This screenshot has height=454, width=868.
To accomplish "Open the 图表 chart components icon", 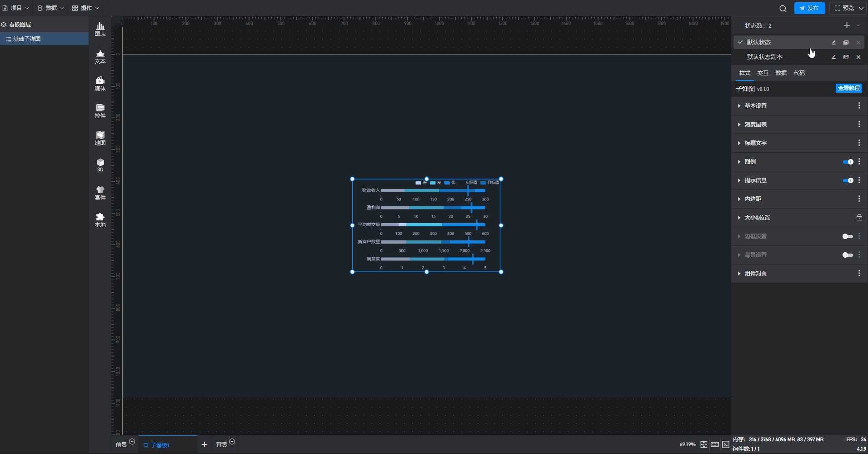I will [x=100, y=29].
